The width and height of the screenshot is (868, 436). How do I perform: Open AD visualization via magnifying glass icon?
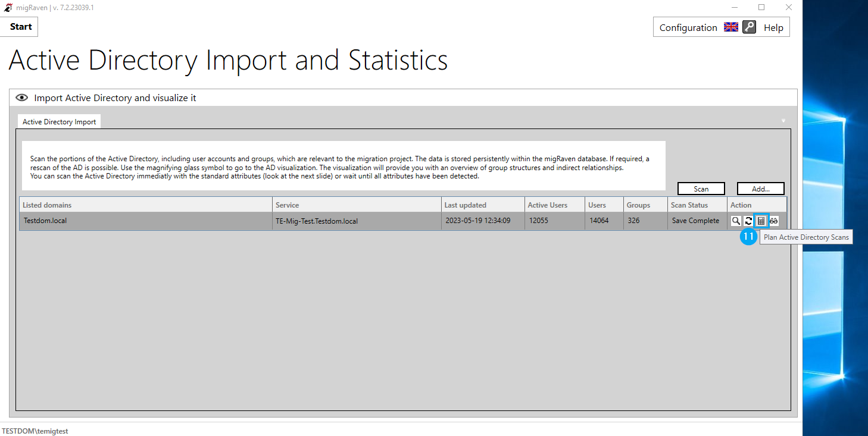pyautogui.click(x=736, y=221)
